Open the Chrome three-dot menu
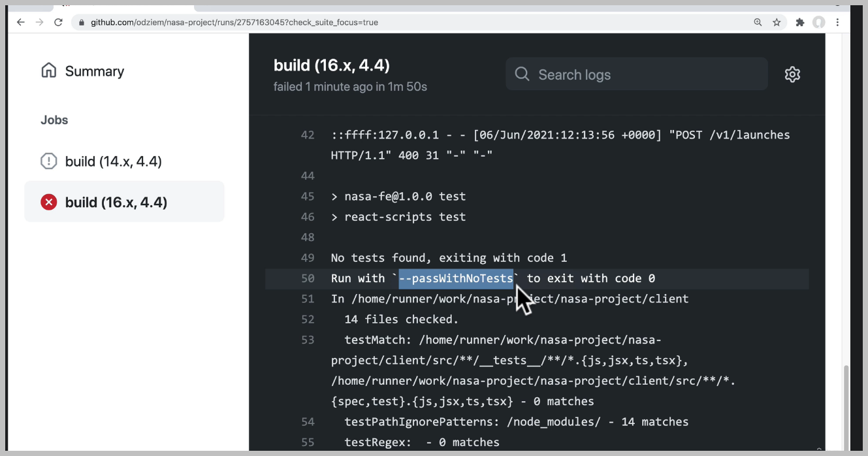 pos(837,22)
